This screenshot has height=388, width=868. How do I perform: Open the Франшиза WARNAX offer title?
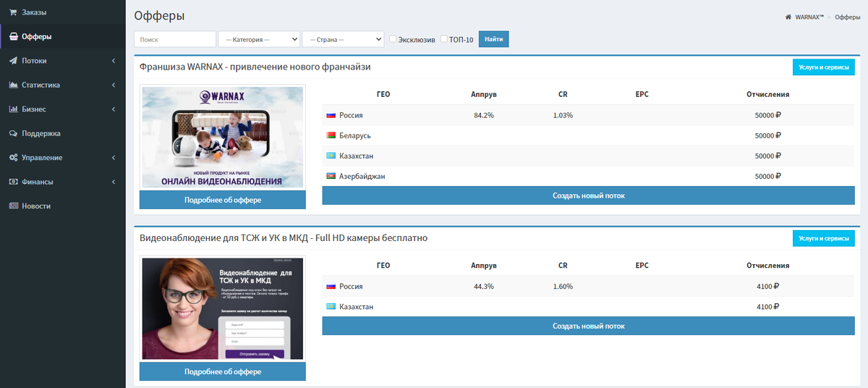[255, 67]
